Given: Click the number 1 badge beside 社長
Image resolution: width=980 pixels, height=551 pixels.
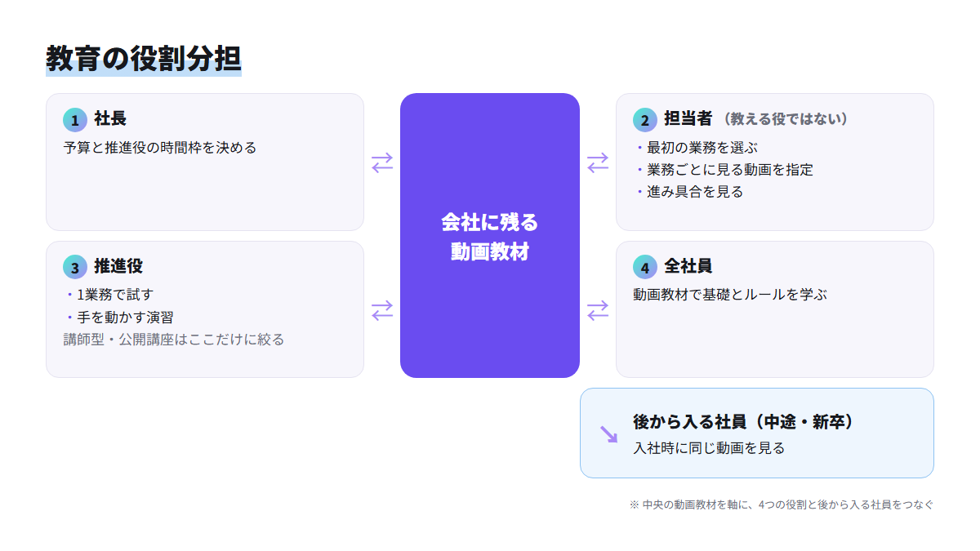Looking at the screenshot, I should point(75,120).
